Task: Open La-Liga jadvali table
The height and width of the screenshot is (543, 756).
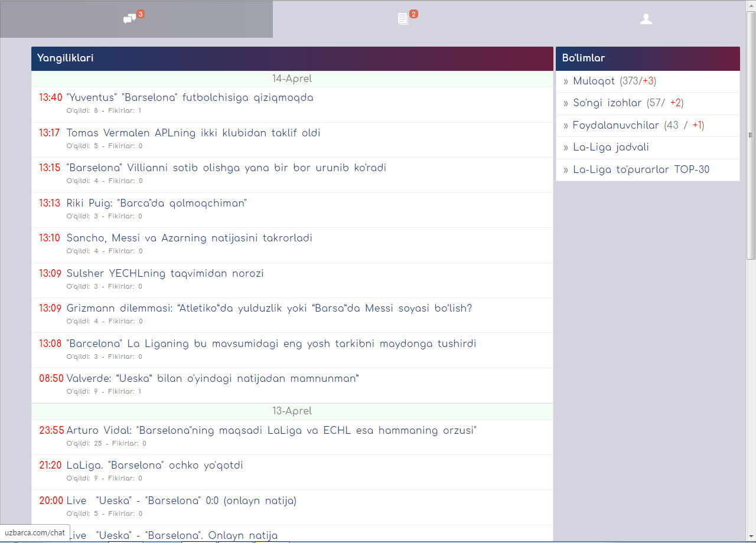Action: pos(611,148)
